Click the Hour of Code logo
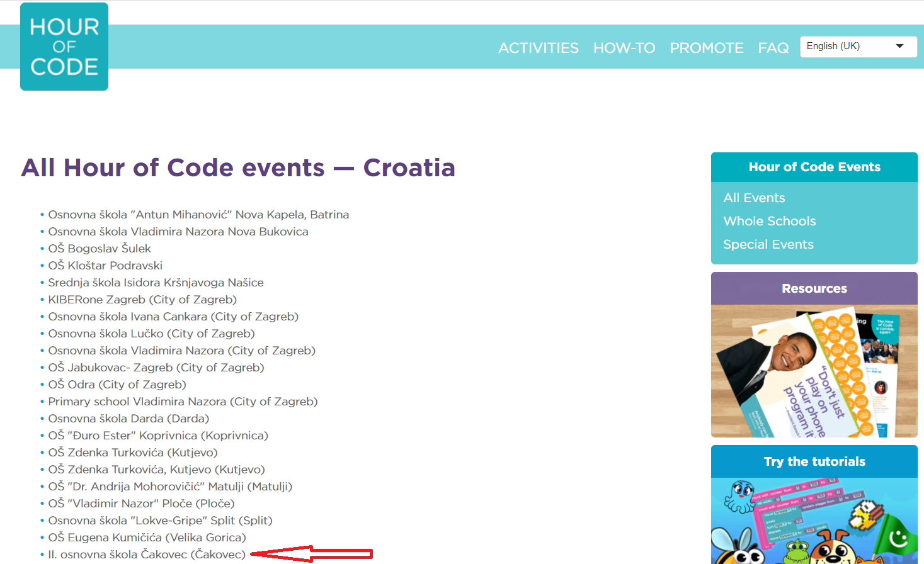 point(64,47)
